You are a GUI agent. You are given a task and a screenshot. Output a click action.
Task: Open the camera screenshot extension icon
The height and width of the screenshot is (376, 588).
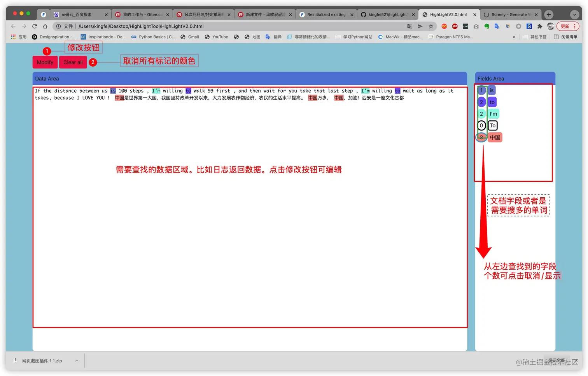coord(476,26)
